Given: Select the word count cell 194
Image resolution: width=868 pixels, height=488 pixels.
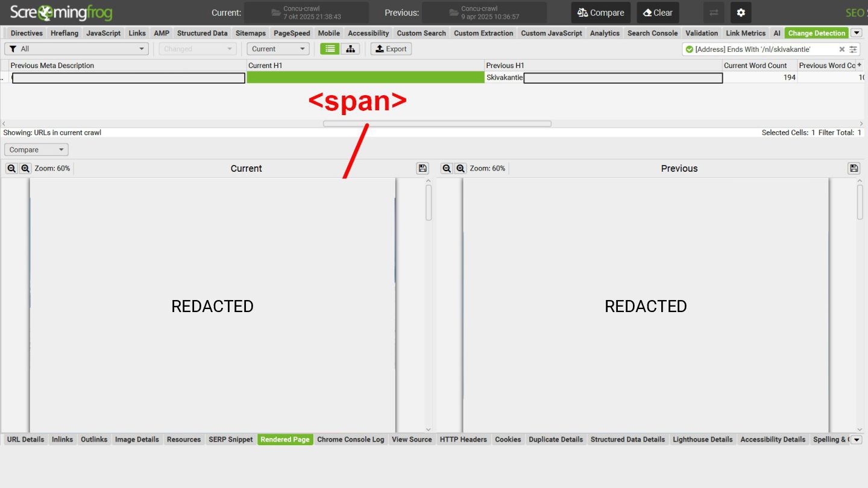Looking at the screenshot, I should pos(759,77).
